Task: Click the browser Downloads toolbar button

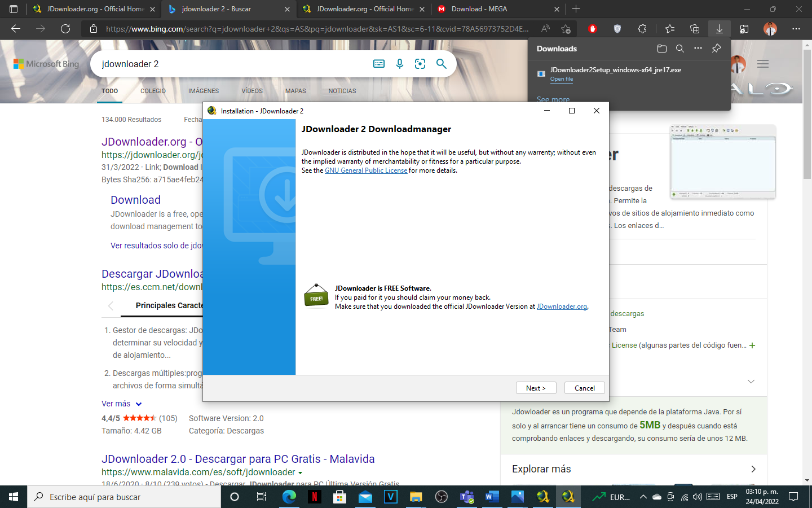Action: pyautogui.click(x=720, y=29)
